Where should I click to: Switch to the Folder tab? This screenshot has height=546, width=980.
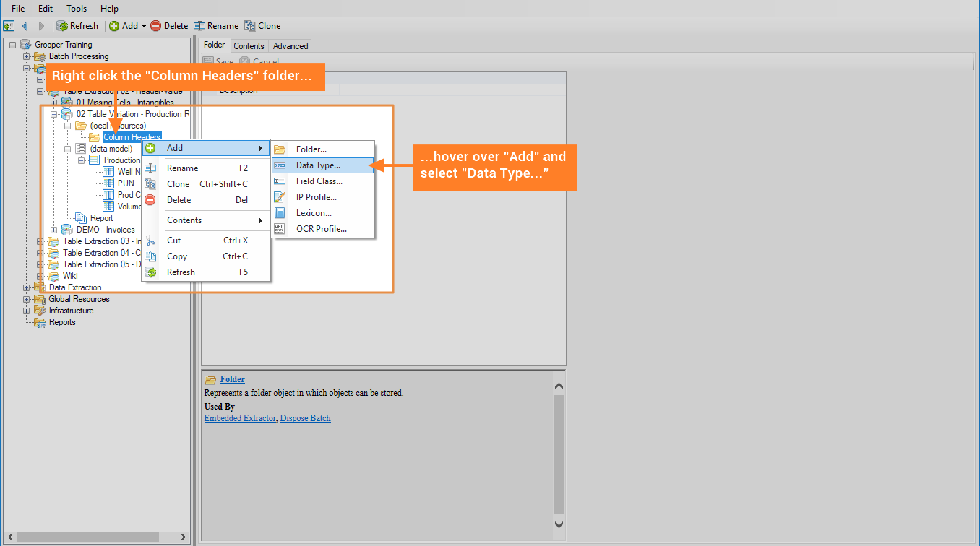coord(215,45)
